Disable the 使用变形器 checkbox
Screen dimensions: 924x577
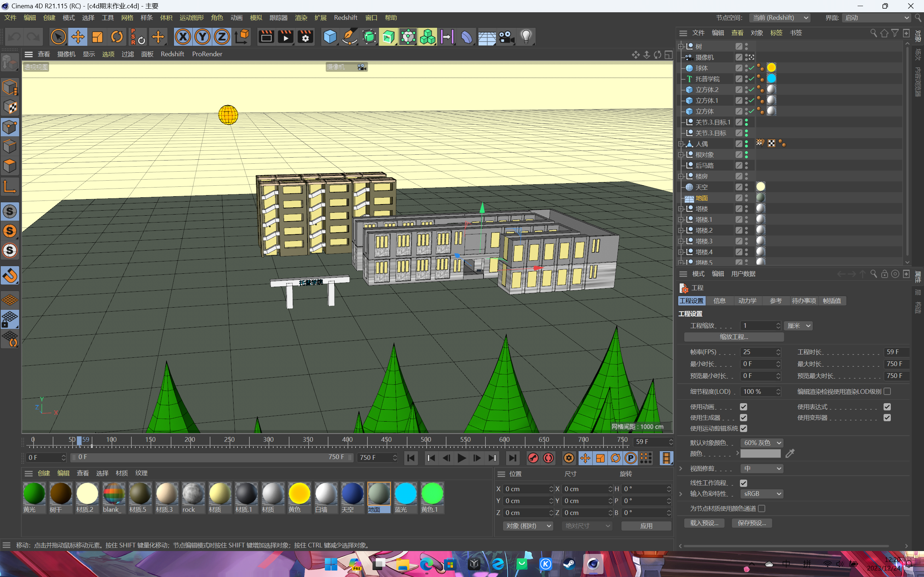(887, 418)
